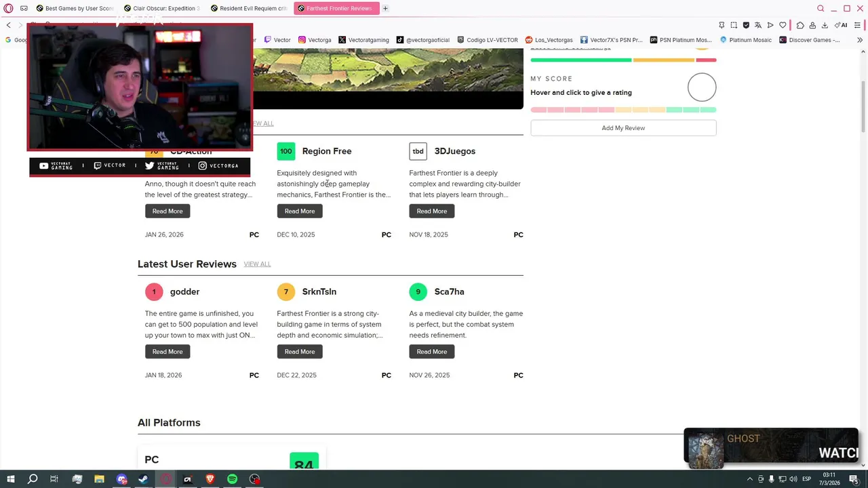868x488 pixels.
Task: Switch to Resident Evil Requiem tab
Action: pyautogui.click(x=248, y=8)
